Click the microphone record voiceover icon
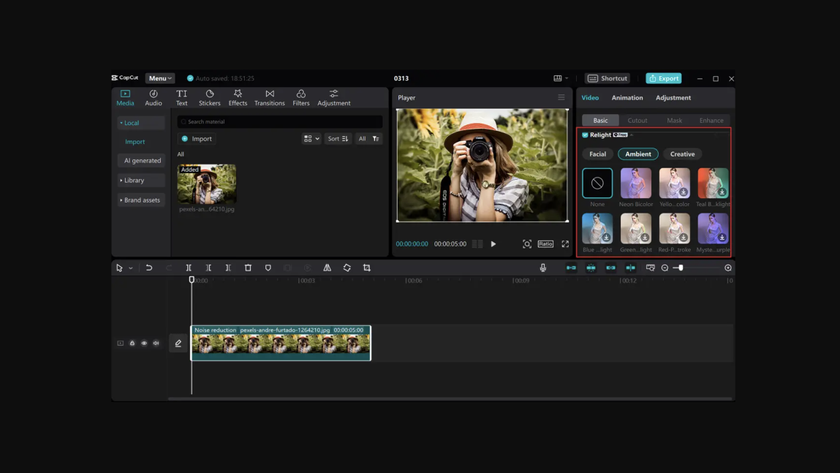 coord(543,268)
